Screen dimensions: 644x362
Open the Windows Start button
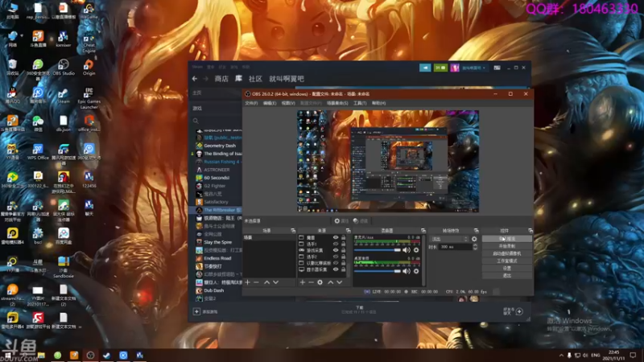pyautogui.click(x=7, y=356)
